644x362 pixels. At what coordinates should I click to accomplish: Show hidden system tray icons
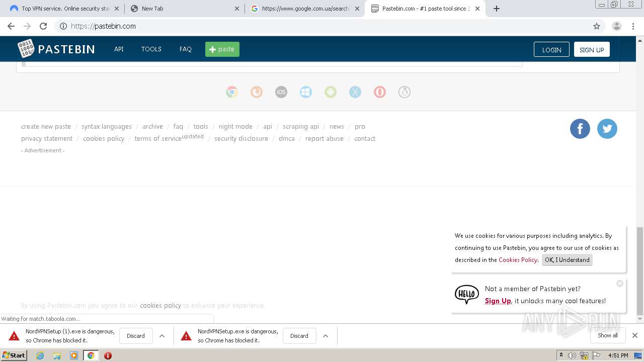click(561, 355)
